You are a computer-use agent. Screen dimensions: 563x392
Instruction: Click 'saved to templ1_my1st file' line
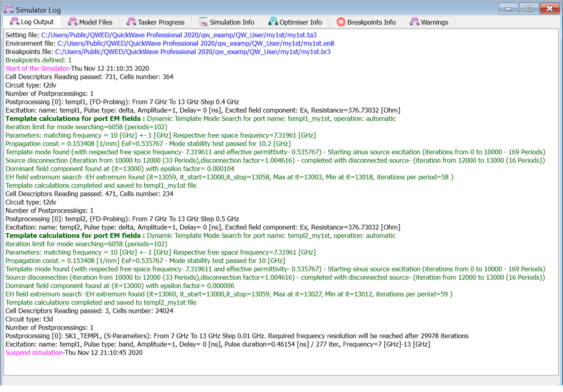point(101,185)
